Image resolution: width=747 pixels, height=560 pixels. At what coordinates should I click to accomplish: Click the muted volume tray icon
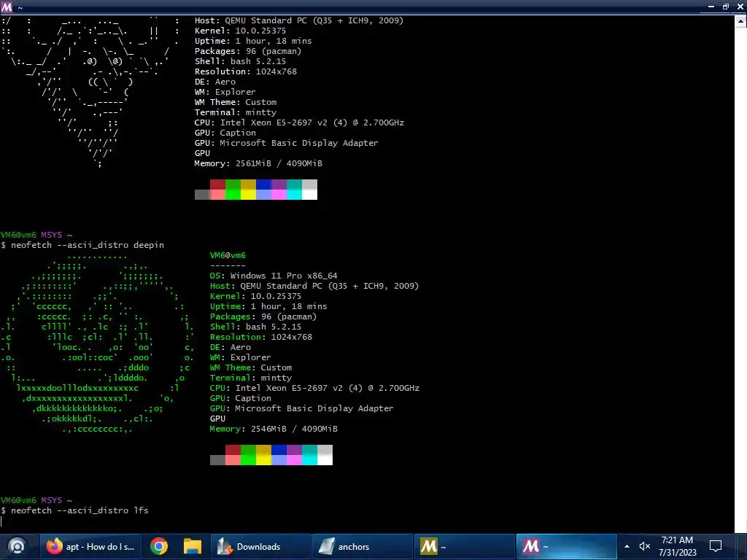tap(645, 546)
